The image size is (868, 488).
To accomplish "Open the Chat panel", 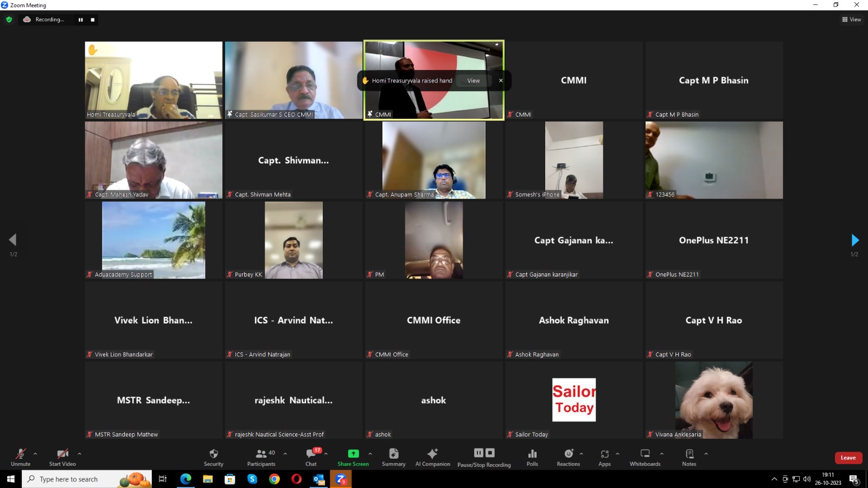I will tap(311, 454).
